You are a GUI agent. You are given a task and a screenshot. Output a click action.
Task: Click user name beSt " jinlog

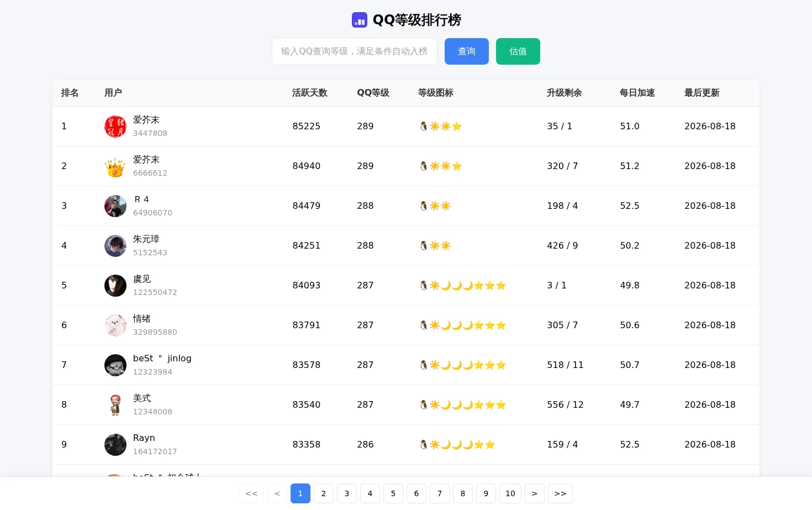[x=162, y=359]
